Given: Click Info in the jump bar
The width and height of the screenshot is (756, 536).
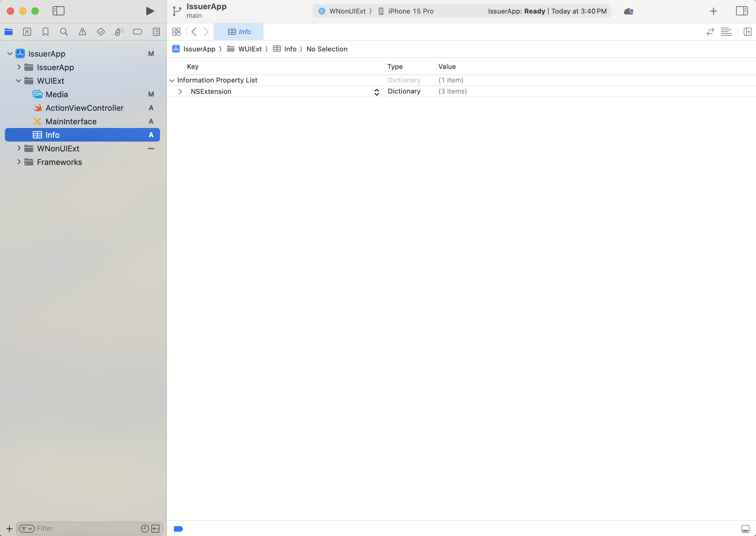Looking at the screenshot, I should (x=284, y=49).
